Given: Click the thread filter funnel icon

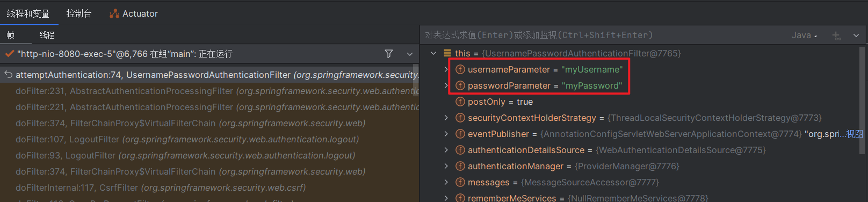Looking at the screenshot, I should pyautogui.click(x=389, y=54).
